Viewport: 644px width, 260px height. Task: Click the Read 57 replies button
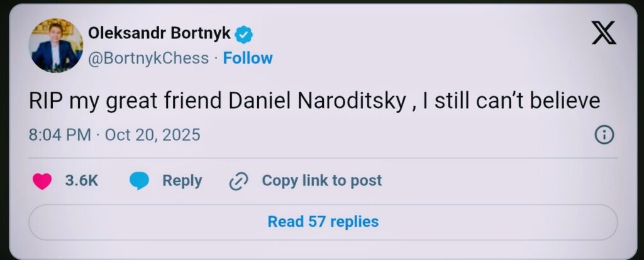tap(323, 222)
